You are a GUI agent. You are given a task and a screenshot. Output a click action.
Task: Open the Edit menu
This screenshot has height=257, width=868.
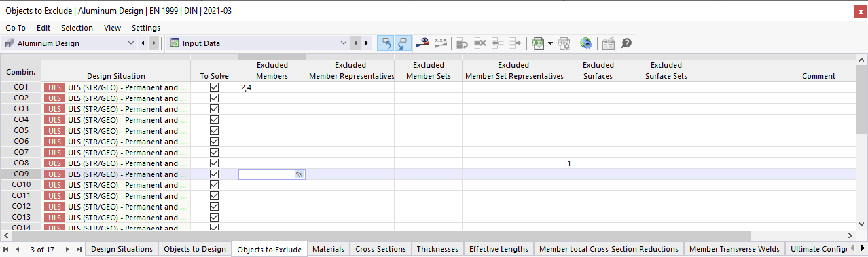[43, 28]
